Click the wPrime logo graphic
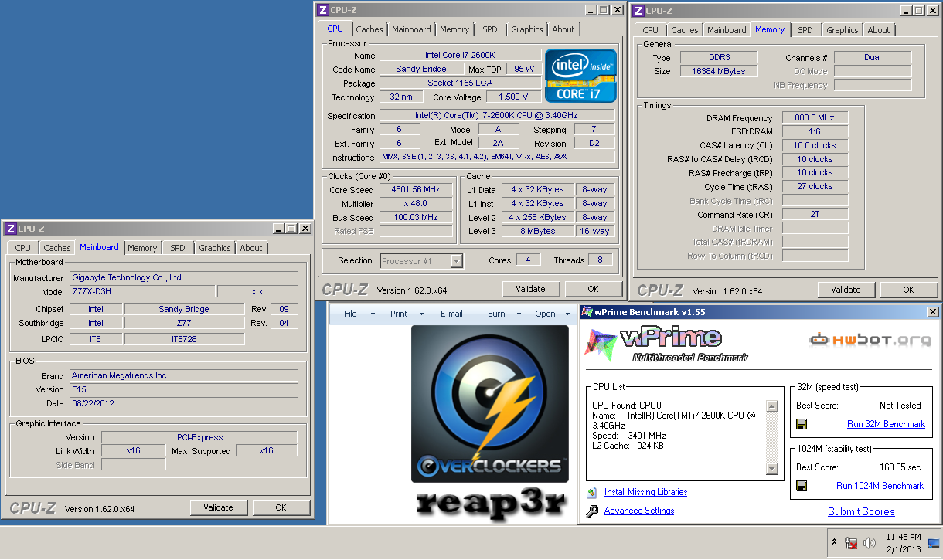 coord(666,344)
